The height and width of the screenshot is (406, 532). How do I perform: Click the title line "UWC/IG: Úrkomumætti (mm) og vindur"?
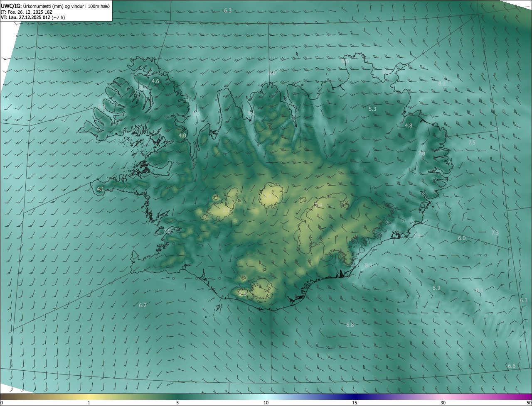(55, 6)
